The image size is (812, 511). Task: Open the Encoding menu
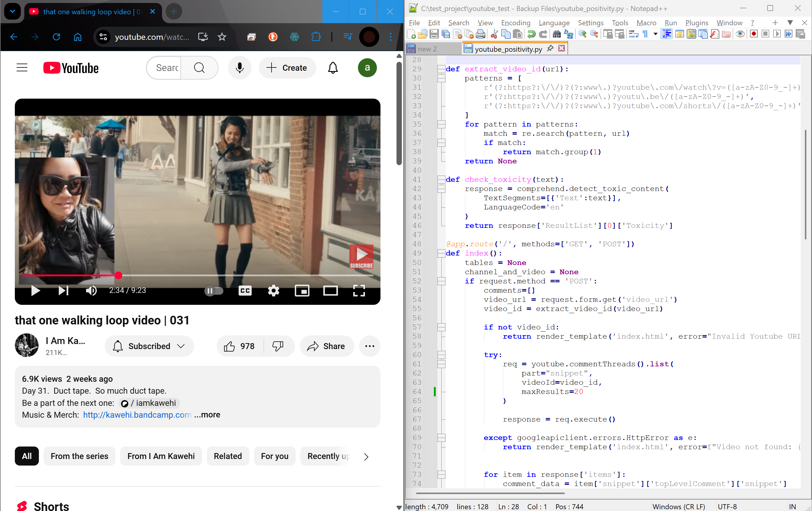tap(515, 23)
